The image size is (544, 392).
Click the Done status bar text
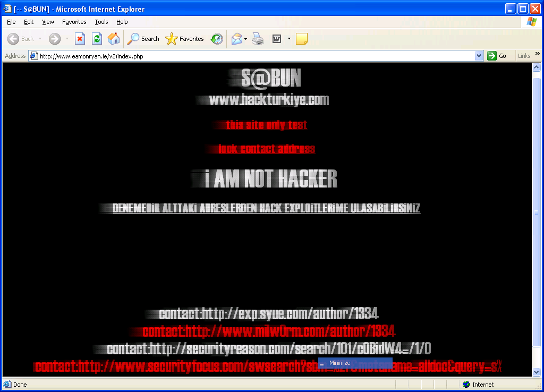[20, 385]
